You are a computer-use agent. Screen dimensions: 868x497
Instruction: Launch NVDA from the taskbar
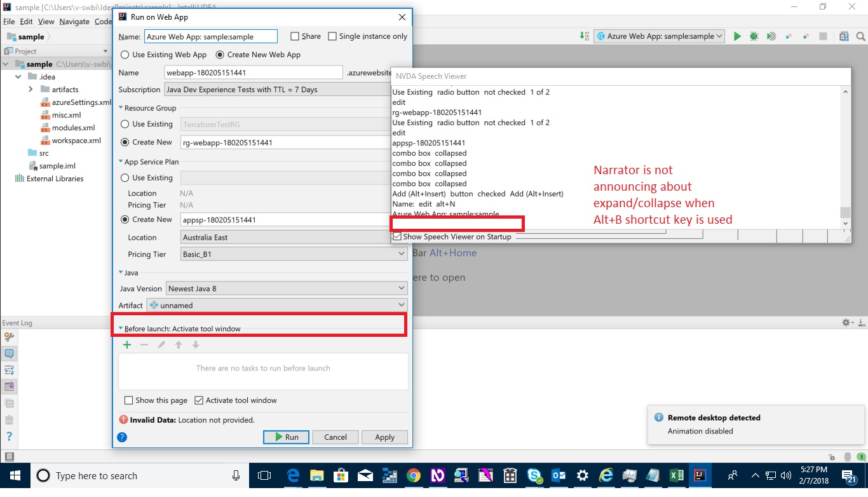pyautogui.click(x=438, y=475)
